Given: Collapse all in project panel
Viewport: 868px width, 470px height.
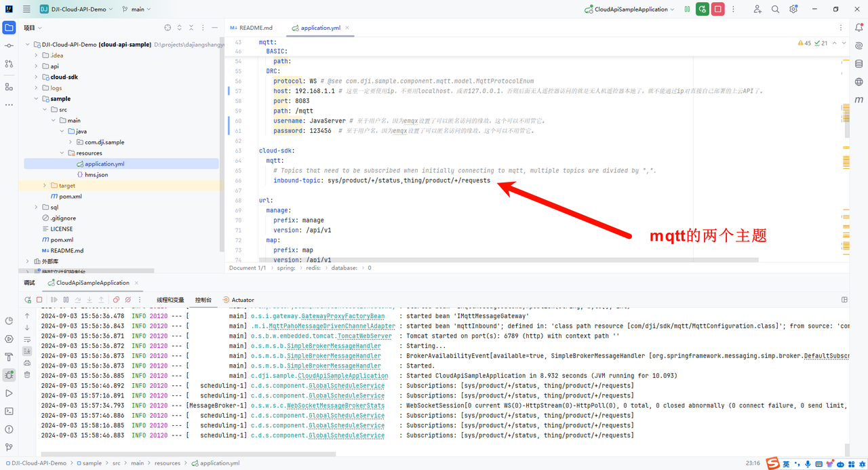Looking at the screenshot, I should pyautogui.click(x=191, y=28).
